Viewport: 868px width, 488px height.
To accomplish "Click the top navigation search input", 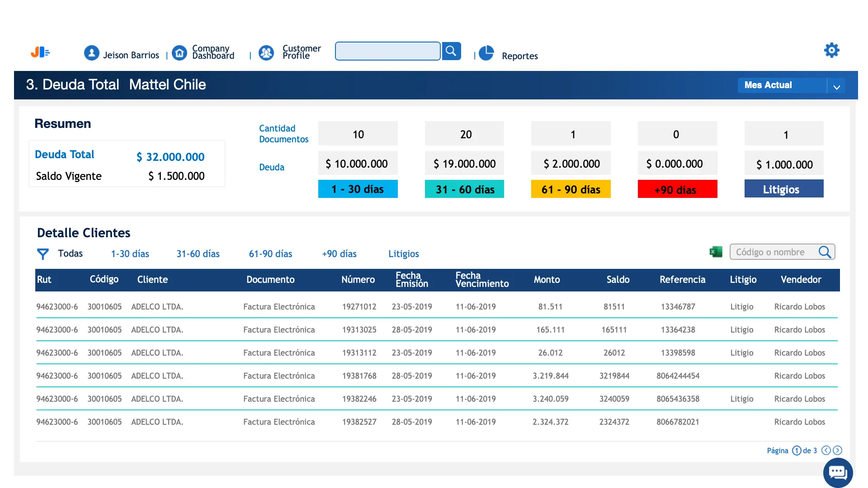I will point(387,51).
